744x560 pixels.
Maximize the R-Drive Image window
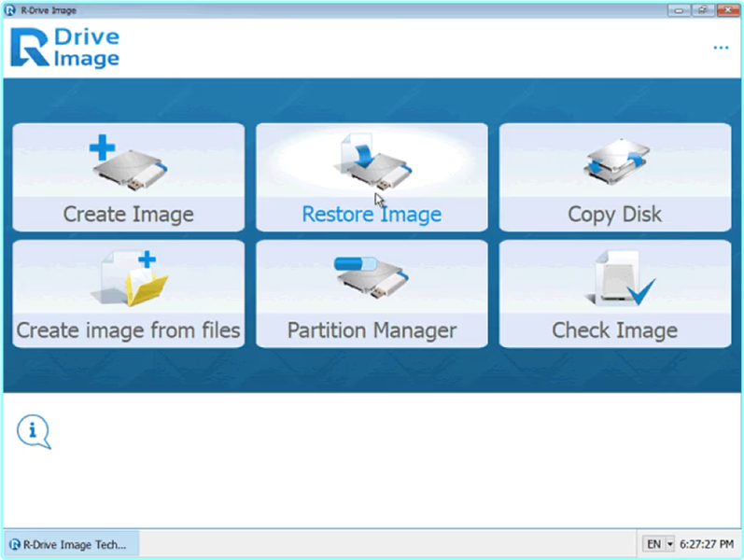click(703, 10)
